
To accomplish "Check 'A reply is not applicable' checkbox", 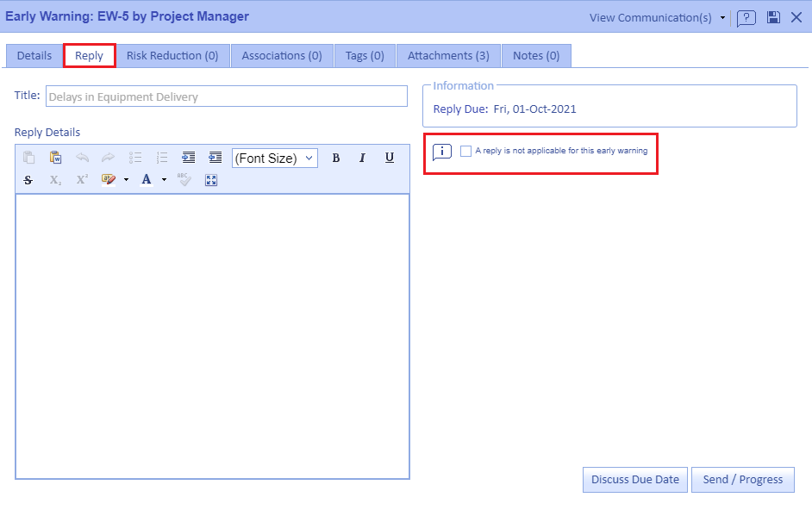I will [x=466, y=151].
